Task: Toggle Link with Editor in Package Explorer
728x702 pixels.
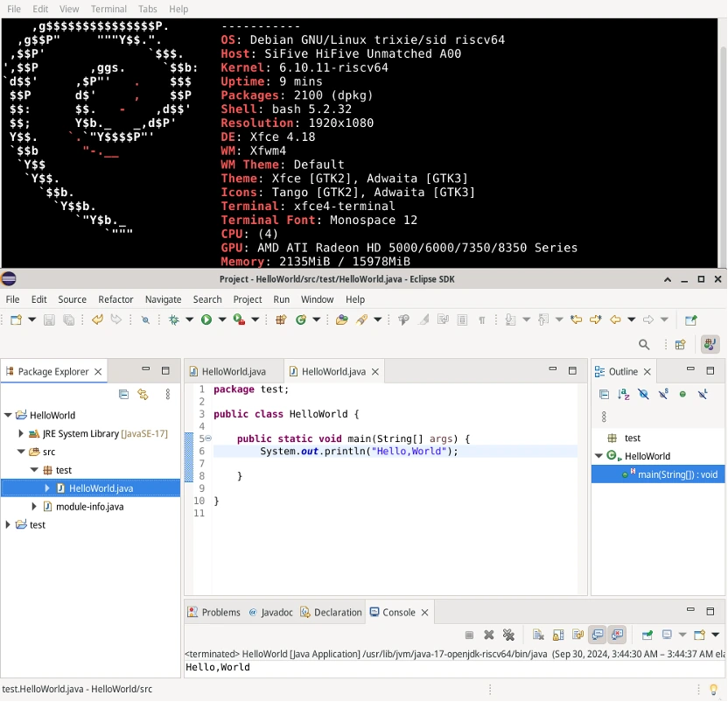Action: click(x=143, y=395)
